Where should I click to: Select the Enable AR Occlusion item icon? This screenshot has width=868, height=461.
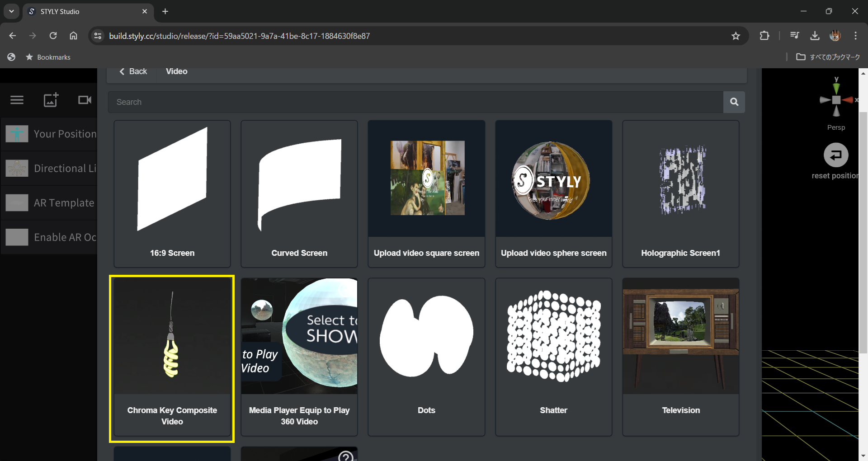[x=17, y=237]
